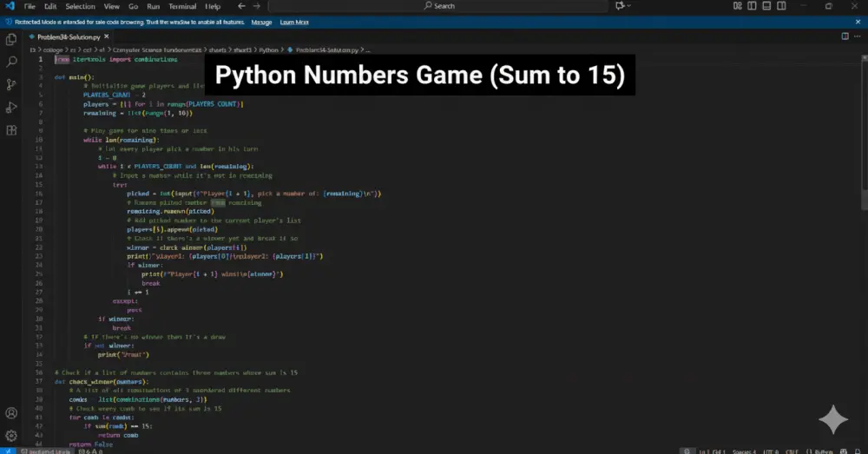The height and width of the screenshot is (454, 868).
Task: Open the Explorer view in activity bar
Action: point(11,39)
